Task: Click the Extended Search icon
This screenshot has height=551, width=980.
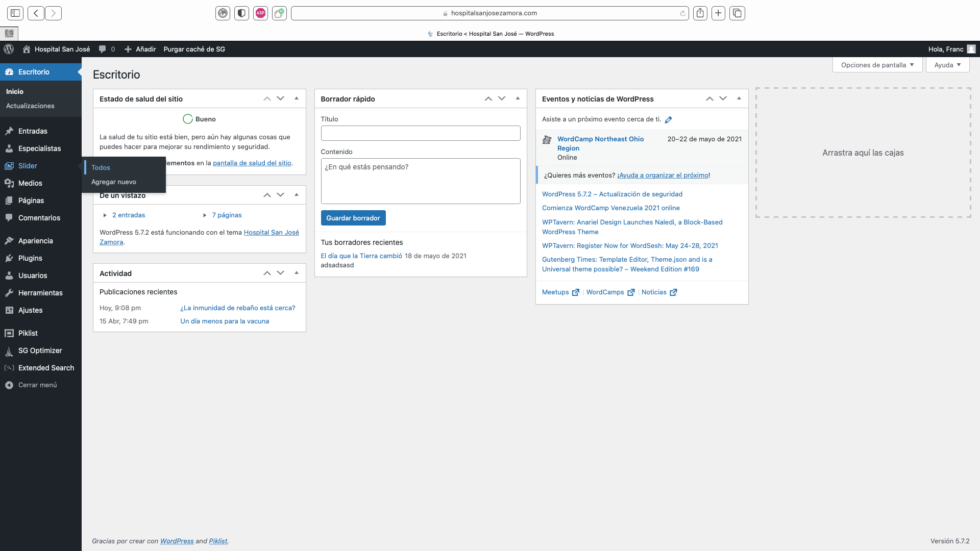Action: 9,368
